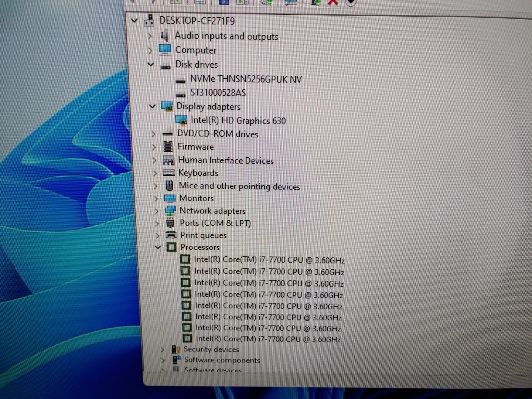
Task: Click the Display adapters category icon
Action: (x=167, y=106)
